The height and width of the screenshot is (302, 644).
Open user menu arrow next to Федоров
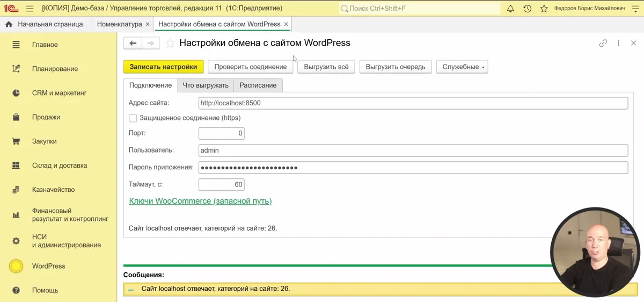[x=636, y=9]
